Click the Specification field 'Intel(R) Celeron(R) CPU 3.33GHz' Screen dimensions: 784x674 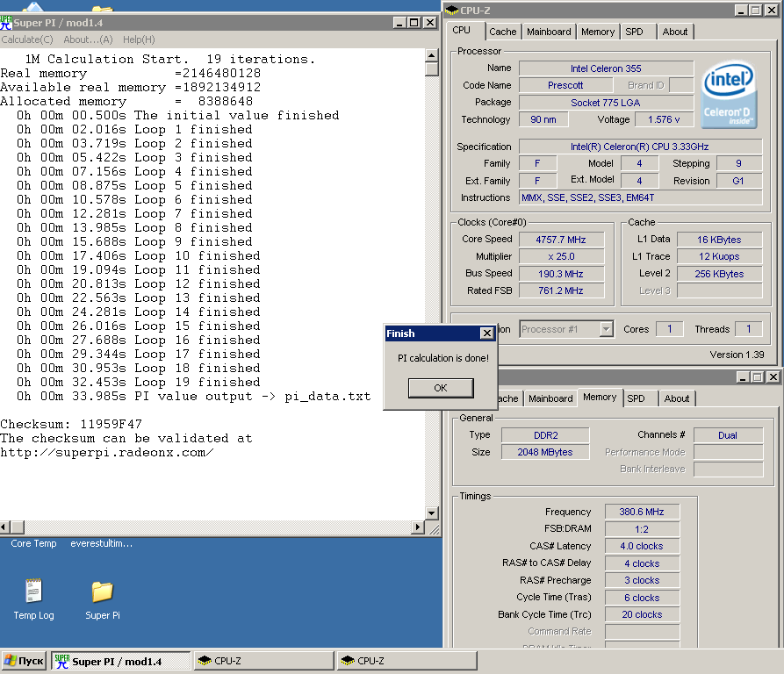(640, 147)
